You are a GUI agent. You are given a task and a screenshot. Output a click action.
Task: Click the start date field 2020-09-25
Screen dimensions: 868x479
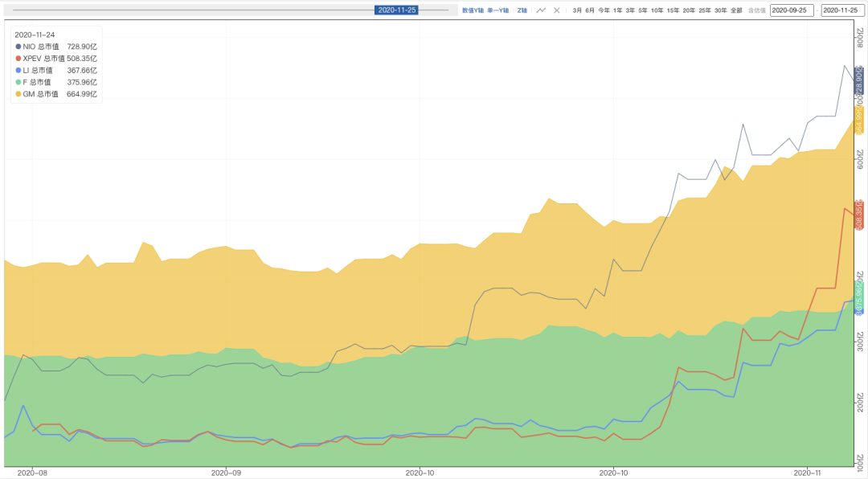coord(792,10)
